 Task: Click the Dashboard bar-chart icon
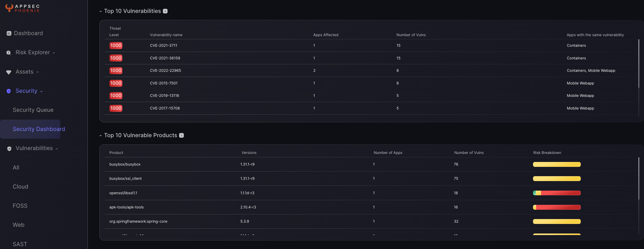point(9,33)
